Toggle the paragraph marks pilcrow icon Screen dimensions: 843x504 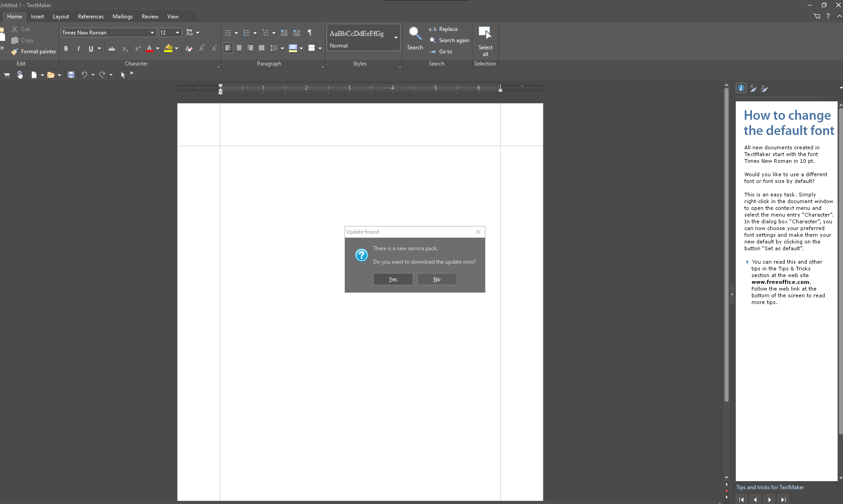tap(310, 33)
